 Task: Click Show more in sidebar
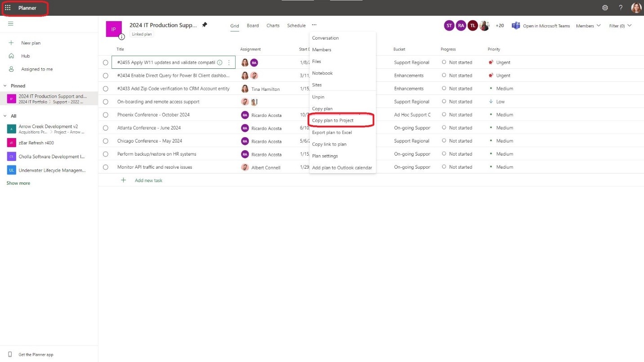(x=18, y=183)
